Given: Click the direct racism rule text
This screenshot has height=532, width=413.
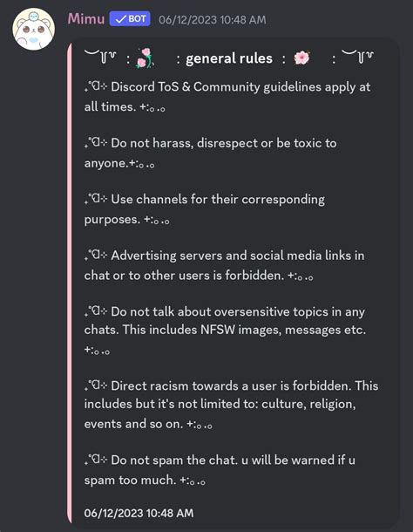Looking at the screenshot, I should tap(231, 404).
